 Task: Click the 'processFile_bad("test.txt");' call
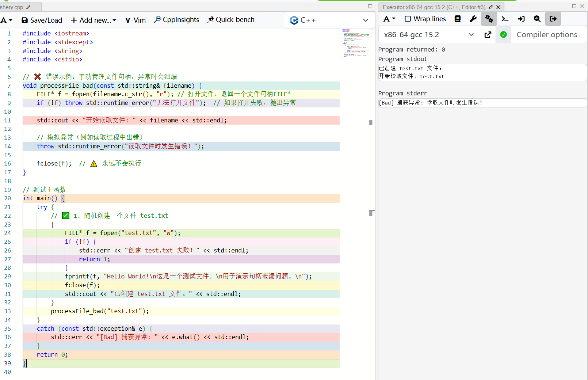point(100,311)
